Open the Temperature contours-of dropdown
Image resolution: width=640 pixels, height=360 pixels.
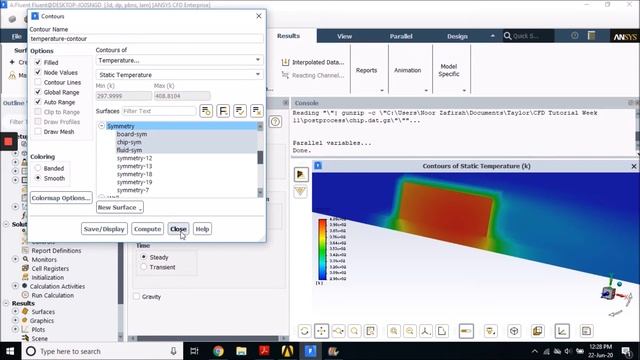tap(180, 60)
